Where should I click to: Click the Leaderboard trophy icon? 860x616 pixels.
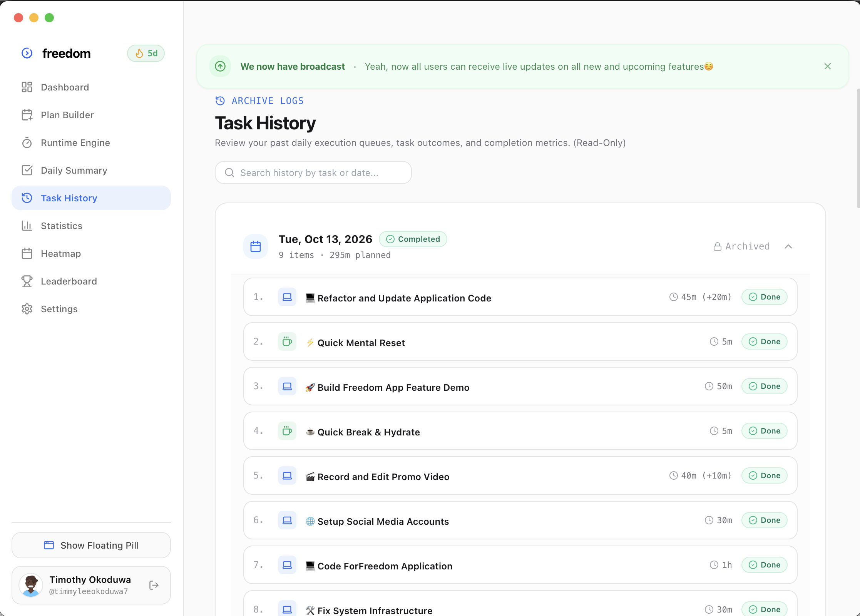tap(27, 281)
